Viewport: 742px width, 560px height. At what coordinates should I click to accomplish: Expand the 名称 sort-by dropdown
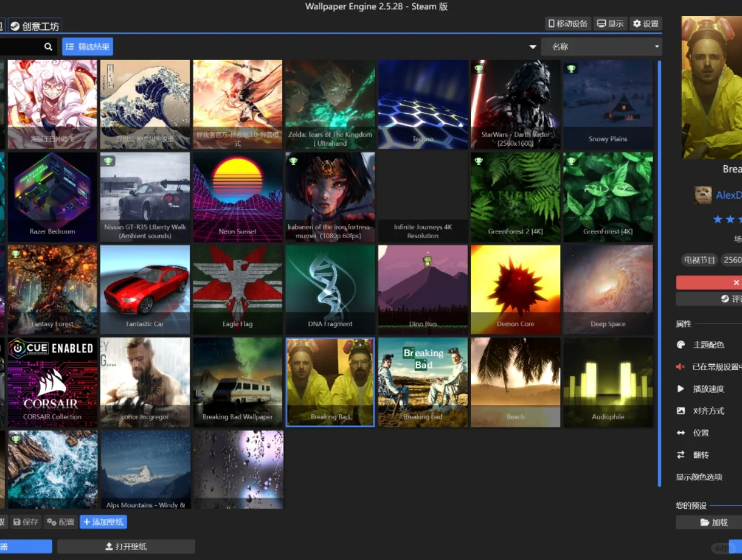point(602,47)
